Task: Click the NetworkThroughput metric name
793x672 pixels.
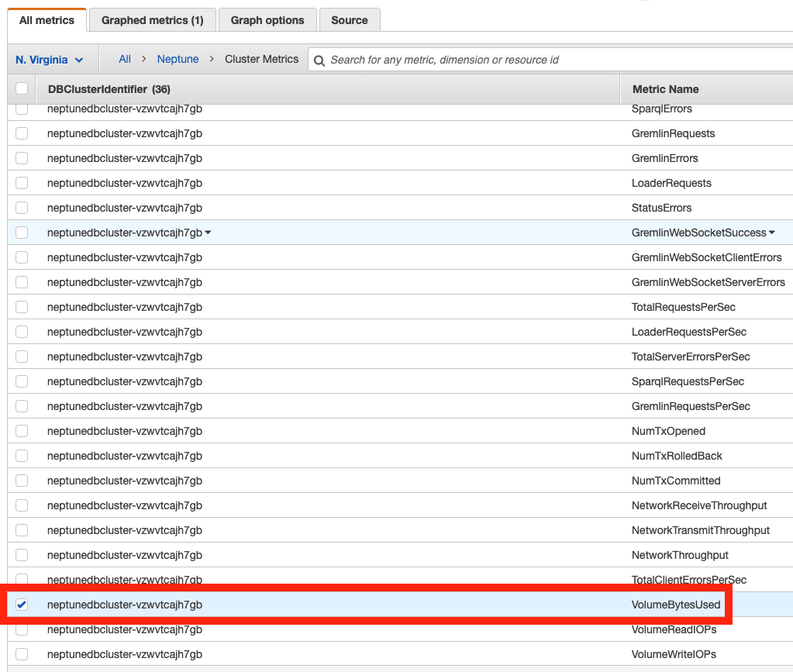Action: pyautogui.click(x=680, y=555)
